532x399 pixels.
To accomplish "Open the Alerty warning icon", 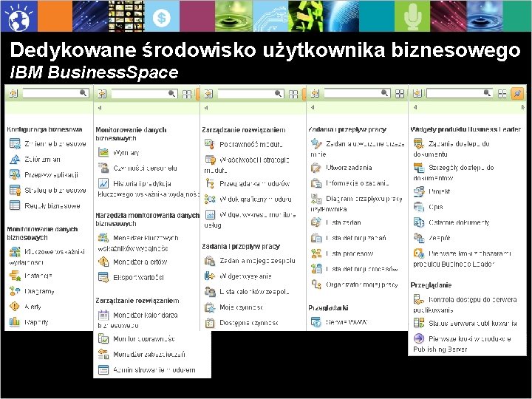I will 15,307.
